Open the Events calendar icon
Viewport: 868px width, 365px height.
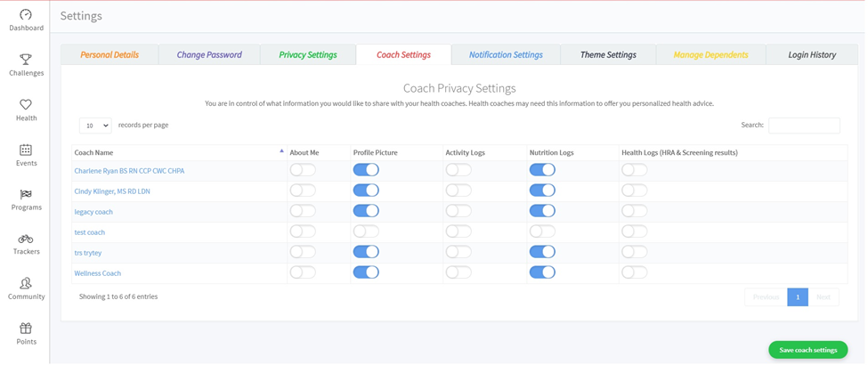[x=26, y=150]
